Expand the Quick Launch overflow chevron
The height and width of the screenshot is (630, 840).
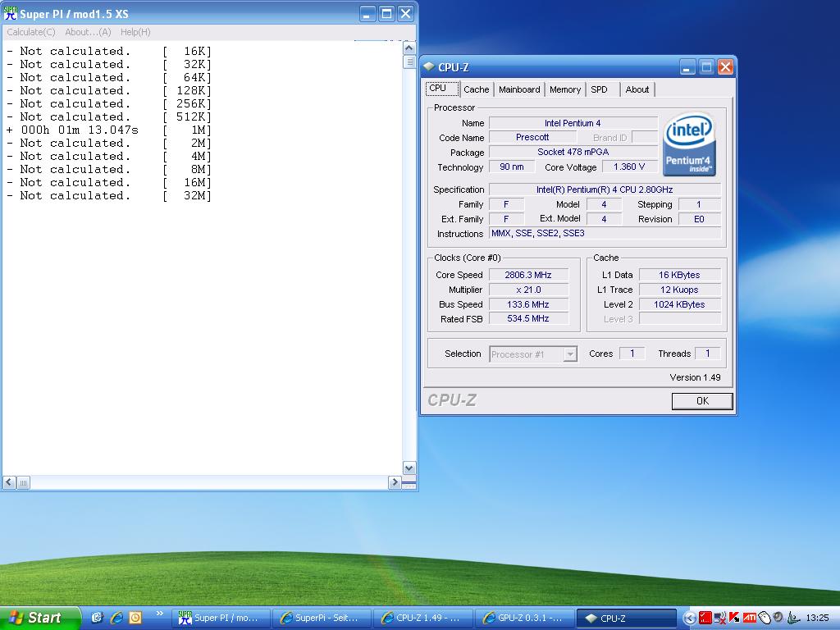click(x=159, y=614)
